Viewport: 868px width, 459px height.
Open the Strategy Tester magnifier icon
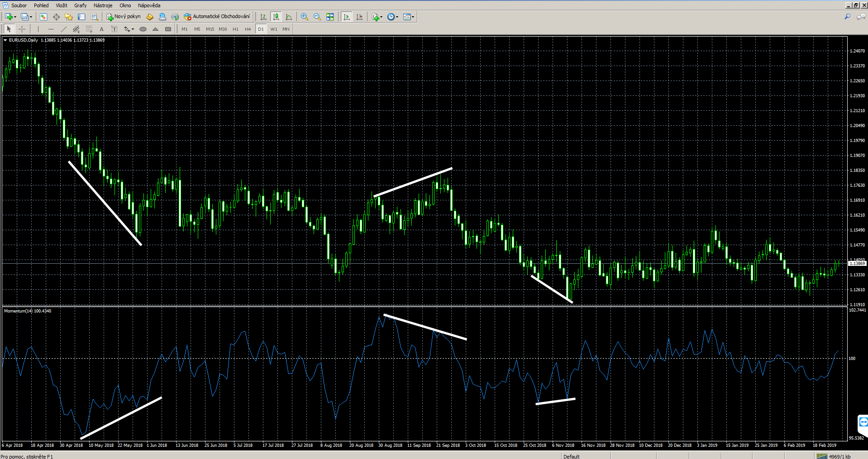(94, 17)
